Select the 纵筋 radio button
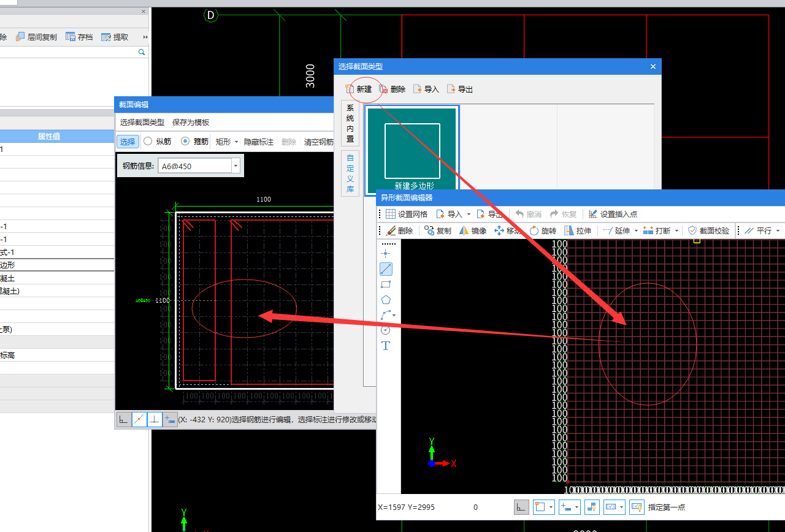 tap(148, 141)
